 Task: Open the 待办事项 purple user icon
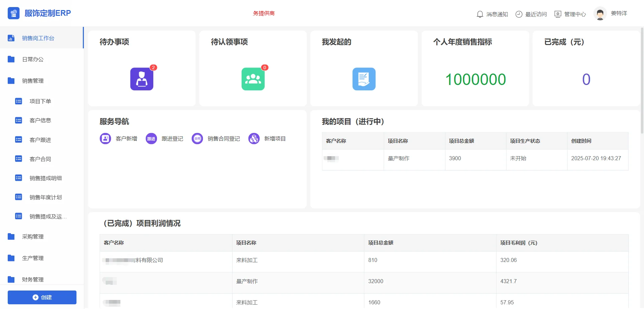(x=142, y=79)
